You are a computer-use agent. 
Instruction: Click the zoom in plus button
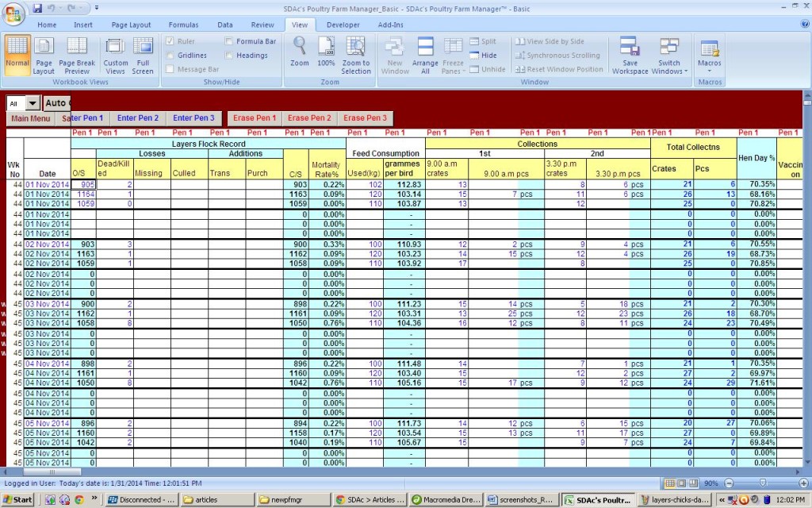[804, 483]
